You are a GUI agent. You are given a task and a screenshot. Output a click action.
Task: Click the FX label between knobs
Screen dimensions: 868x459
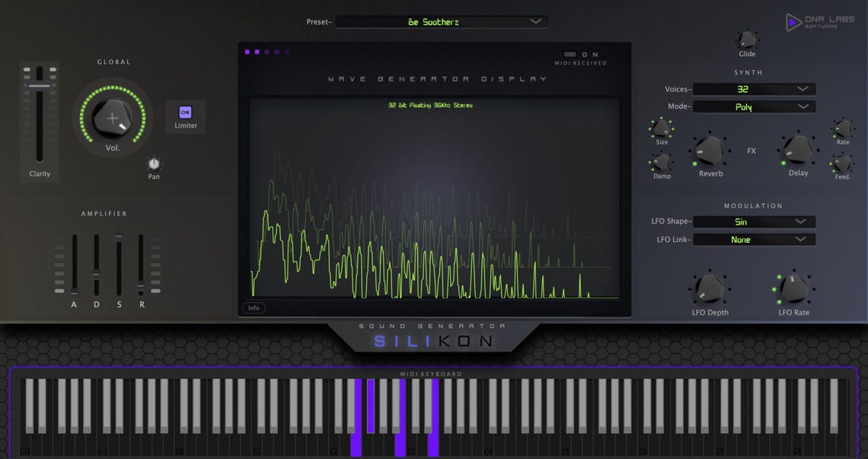(x=752, y=151)
